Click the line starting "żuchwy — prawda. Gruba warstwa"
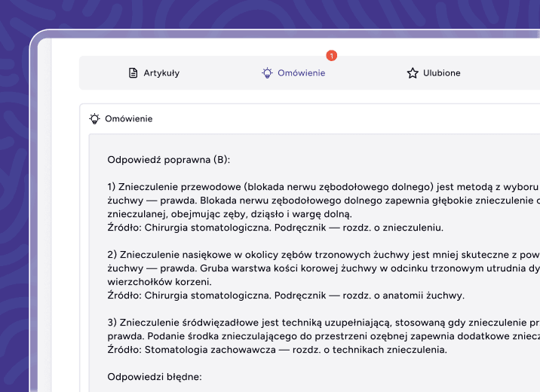540x392 pixels. point(324,268)
